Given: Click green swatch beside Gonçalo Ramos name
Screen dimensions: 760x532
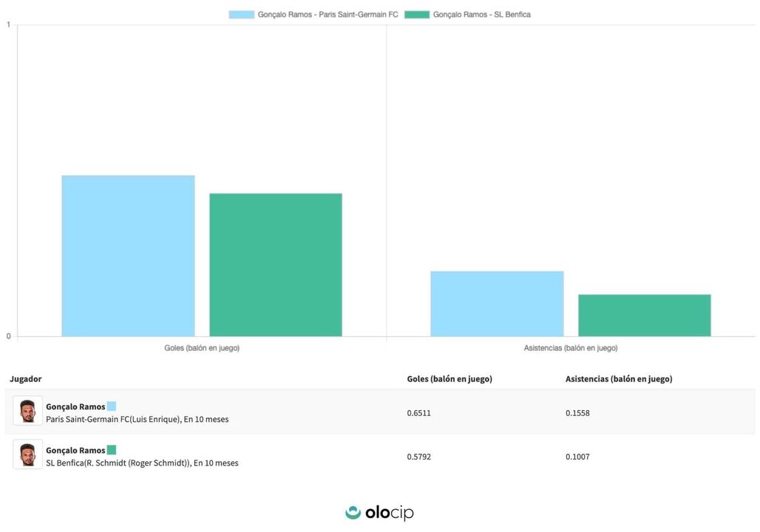Looking at the screenshot, I should click(x=112, y=450).
